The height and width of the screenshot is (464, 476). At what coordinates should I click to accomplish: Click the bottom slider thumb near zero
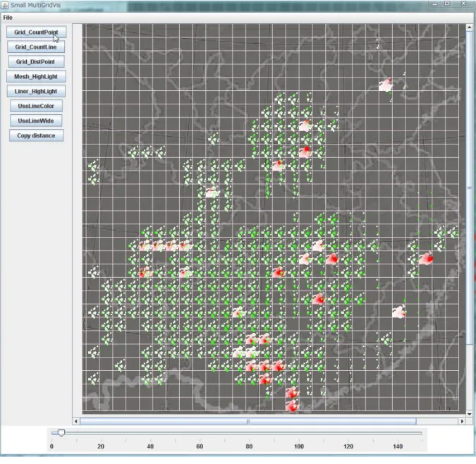click(61, 433)
